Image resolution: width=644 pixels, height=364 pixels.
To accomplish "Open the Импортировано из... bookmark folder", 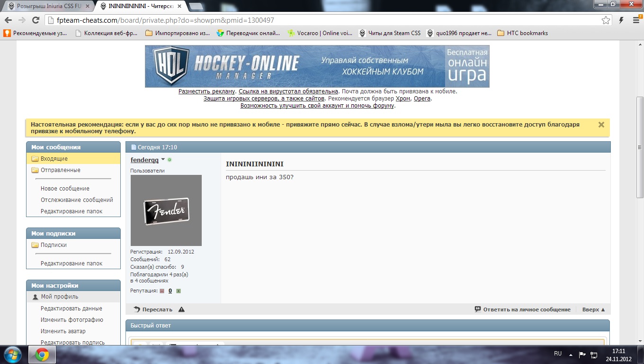I will (178, 33).
